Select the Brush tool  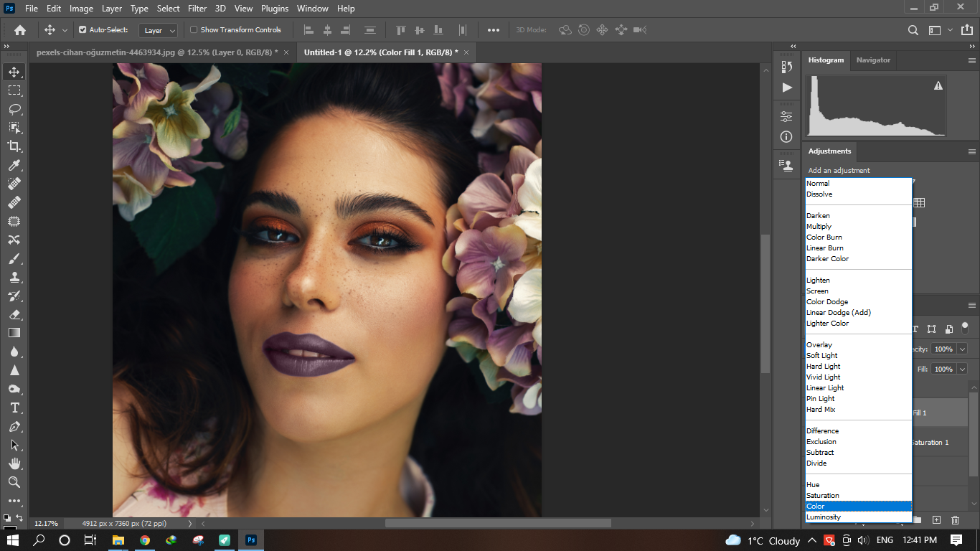click(x=14, y=258)
